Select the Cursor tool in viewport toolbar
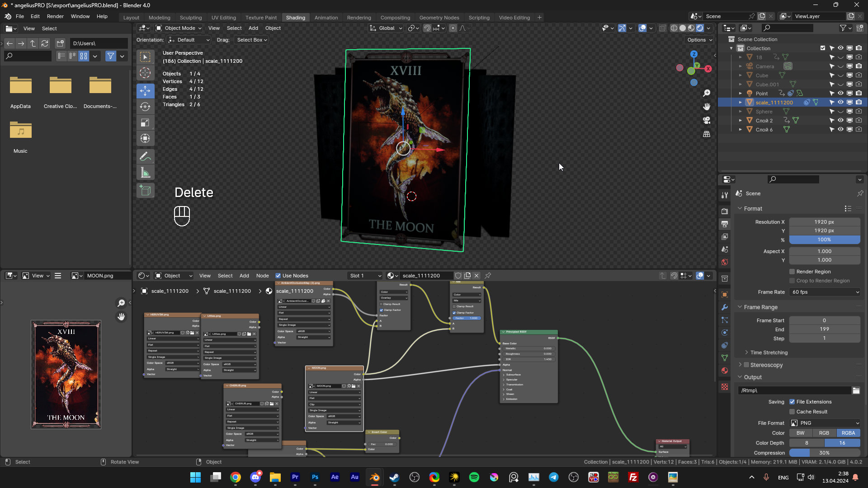 (x=145, y=73)
